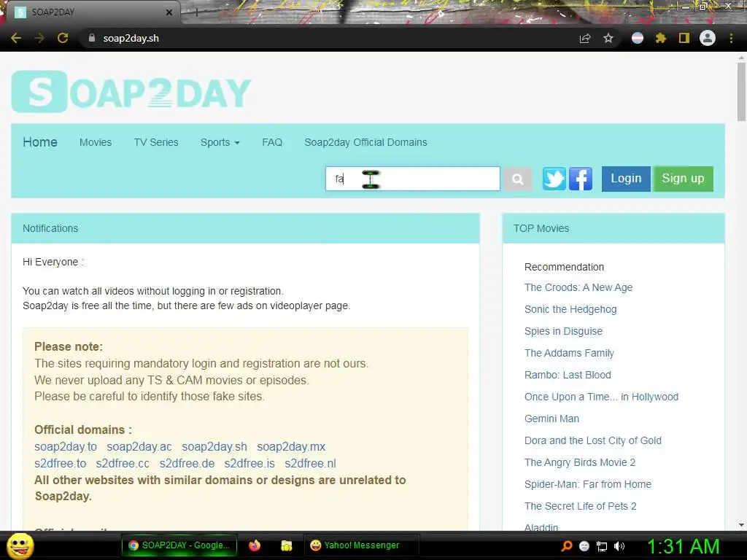Open the soap2day.sh domain link

214,447
